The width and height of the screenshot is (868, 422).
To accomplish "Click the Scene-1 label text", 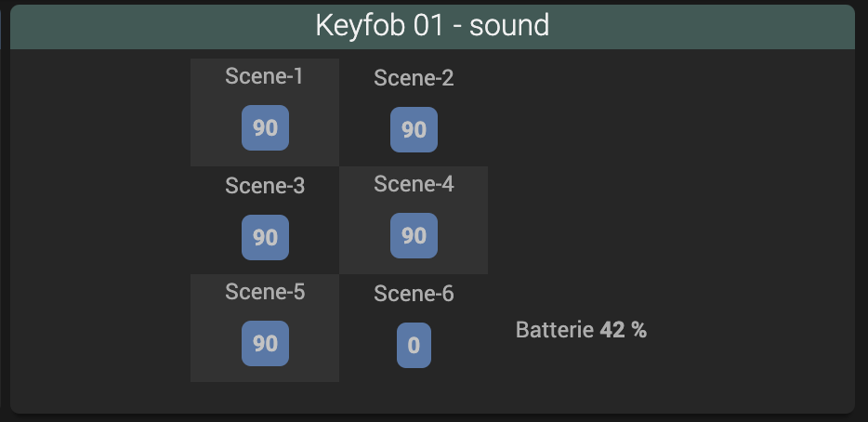I will pos(265,76).
